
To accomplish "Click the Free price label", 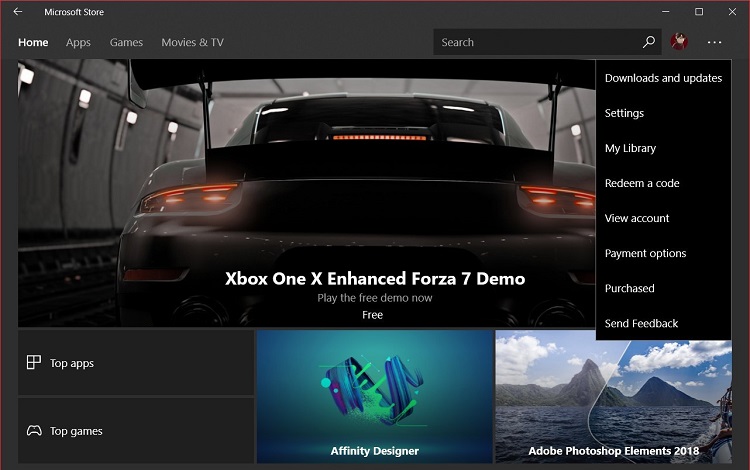I will 372,315.
